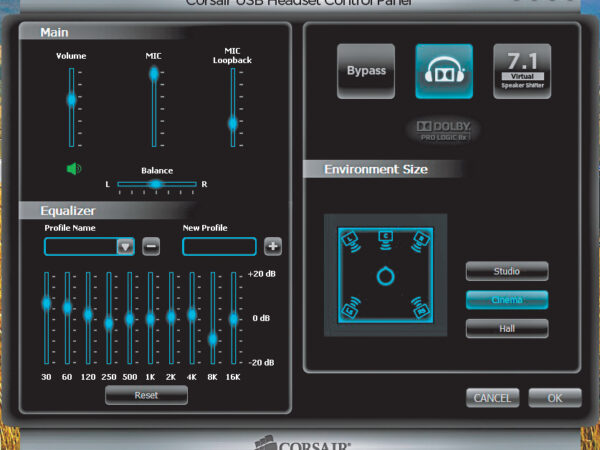Click the listener circle in room center
Viewport: 600px width, 450px height.
point(385,275)
